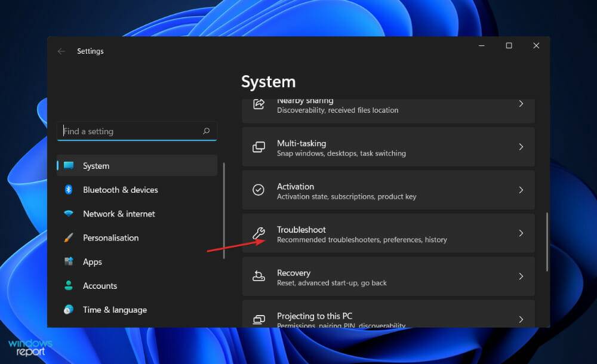Click the Find a setting search box
The image size is (597, 364).
tap(137, 131)
